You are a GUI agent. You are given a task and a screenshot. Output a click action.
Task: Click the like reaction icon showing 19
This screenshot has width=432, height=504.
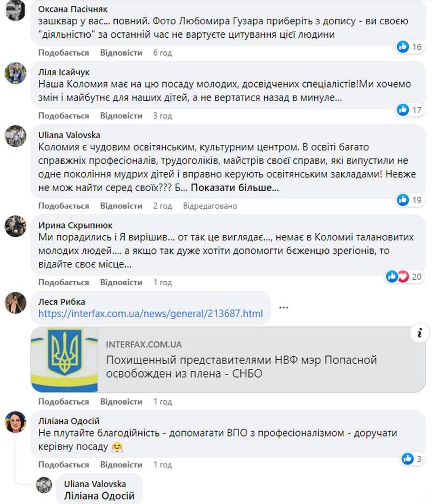click(402, 200)
